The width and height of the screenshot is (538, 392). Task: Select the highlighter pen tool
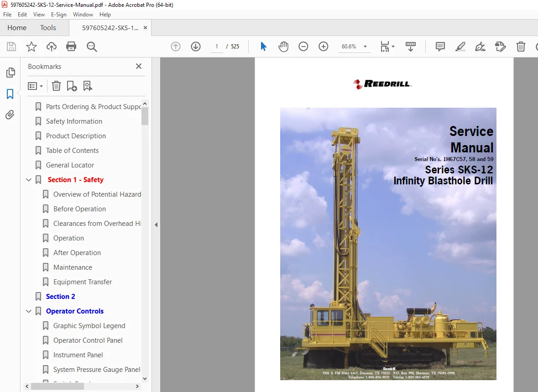tap(460, 47)
